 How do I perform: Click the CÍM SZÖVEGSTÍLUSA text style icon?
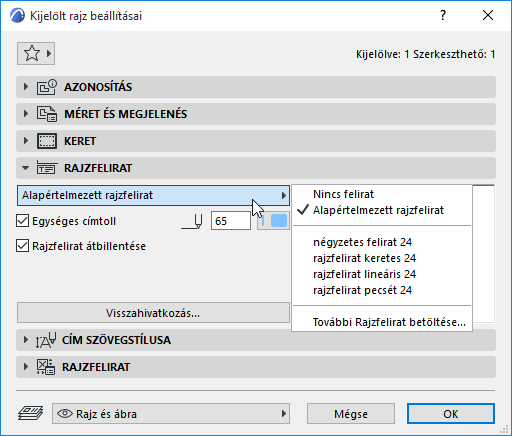pos(46,340)
